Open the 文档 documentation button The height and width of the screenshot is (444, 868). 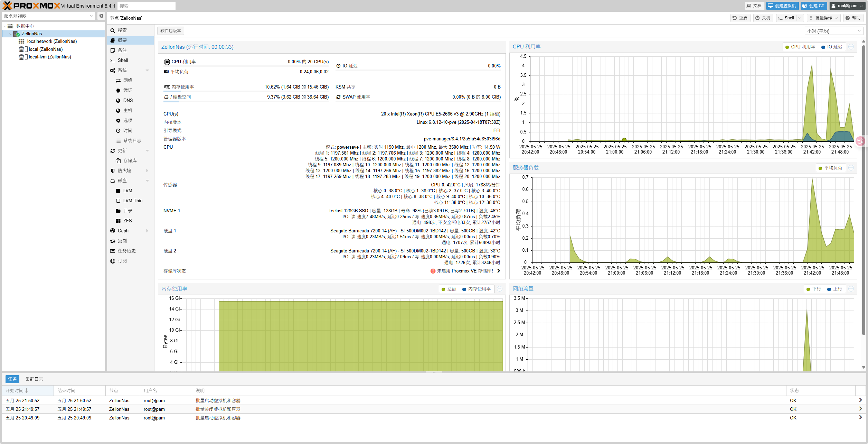tap(754, 6)
